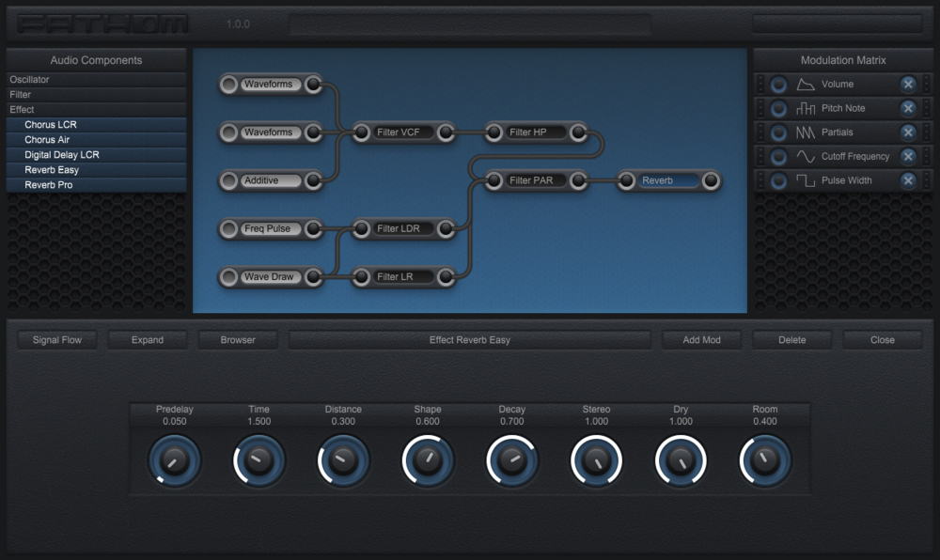Screen dimensions: 940x560
Task: Click the Delete button
Action: pyautogui.click(x=791, y=339)
